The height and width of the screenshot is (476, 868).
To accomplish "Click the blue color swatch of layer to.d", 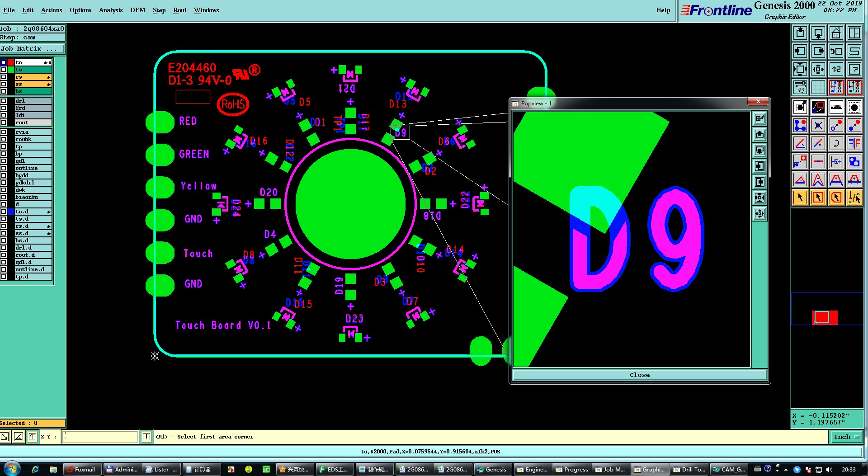I will 11,212.
